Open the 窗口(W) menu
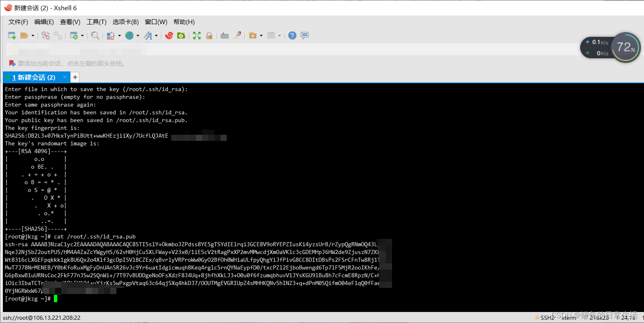 156,22
